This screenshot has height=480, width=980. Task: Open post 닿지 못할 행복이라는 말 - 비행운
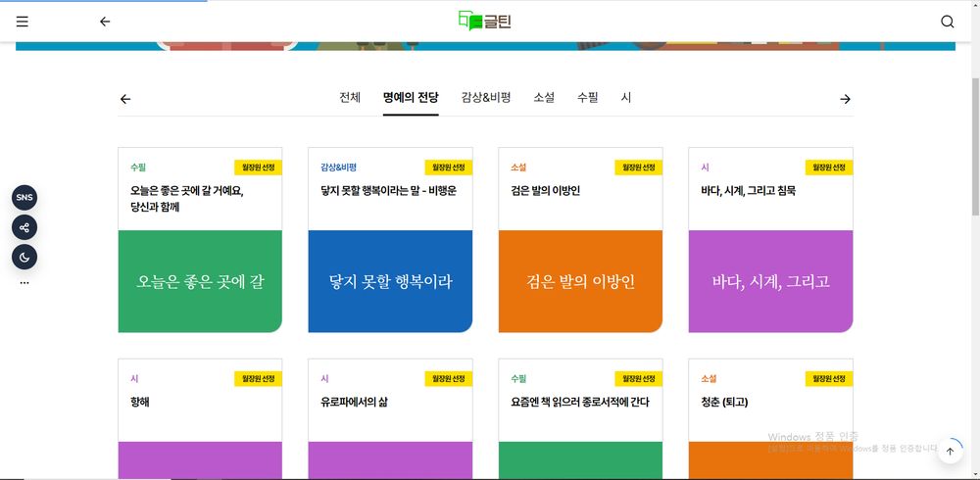388,191
